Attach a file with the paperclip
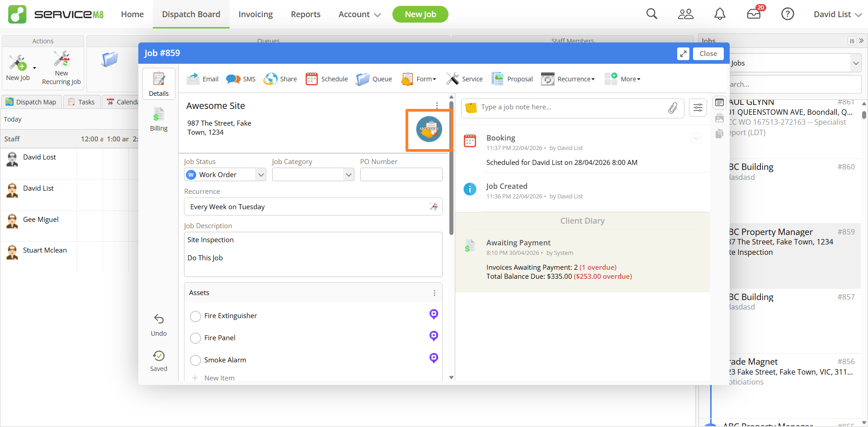 tap(673, 108)
